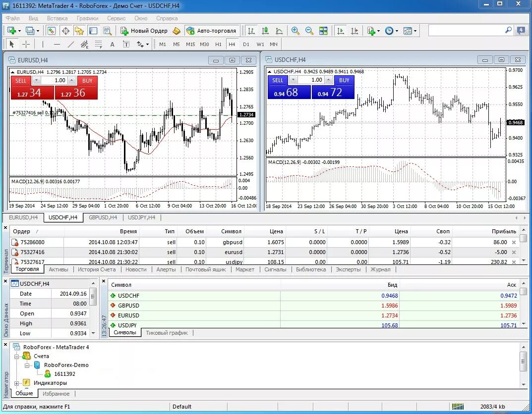Increase volume on USDCHF one-click panel
Screen dimensions: 532x414
click(x=328, y=80)
